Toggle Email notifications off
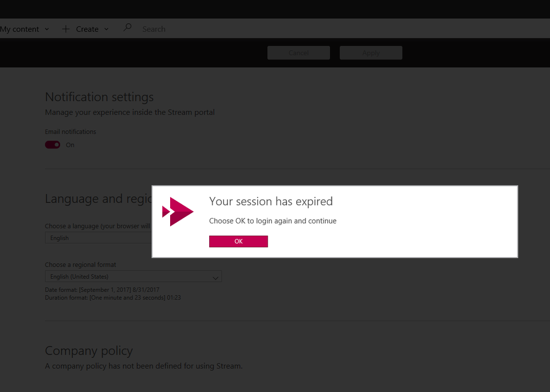550x392 pixels. pos(52,144)
